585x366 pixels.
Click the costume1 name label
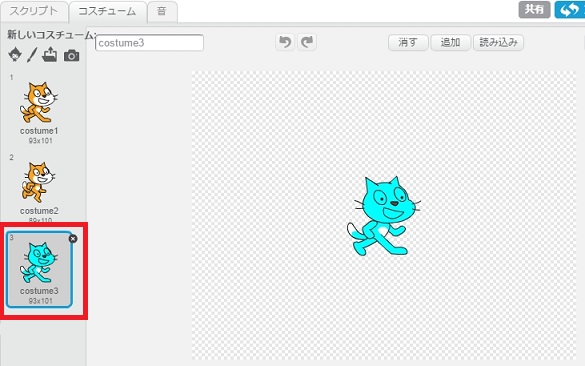(x=39, y=131)
